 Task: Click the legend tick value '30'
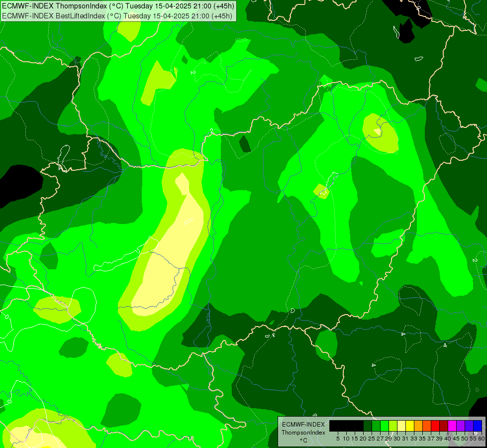tap(397, 439)
